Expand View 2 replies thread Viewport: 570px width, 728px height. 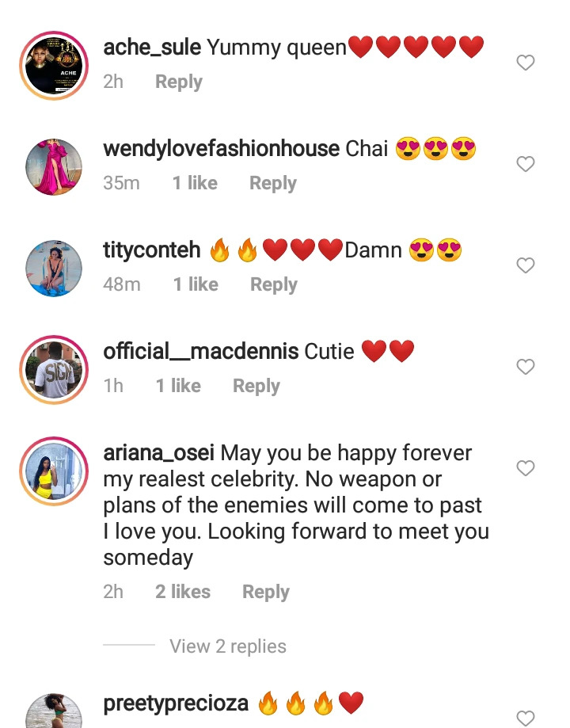[x=227, y=646]
